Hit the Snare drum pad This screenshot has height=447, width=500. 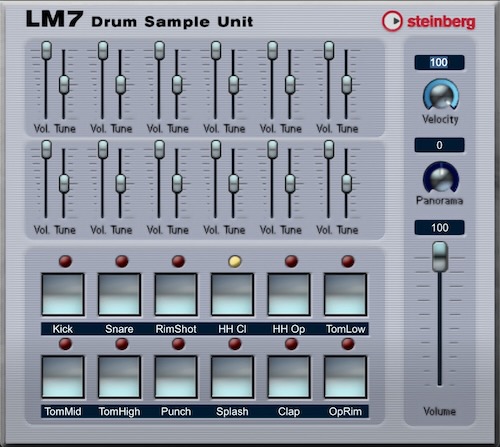(x=119, y=294)
